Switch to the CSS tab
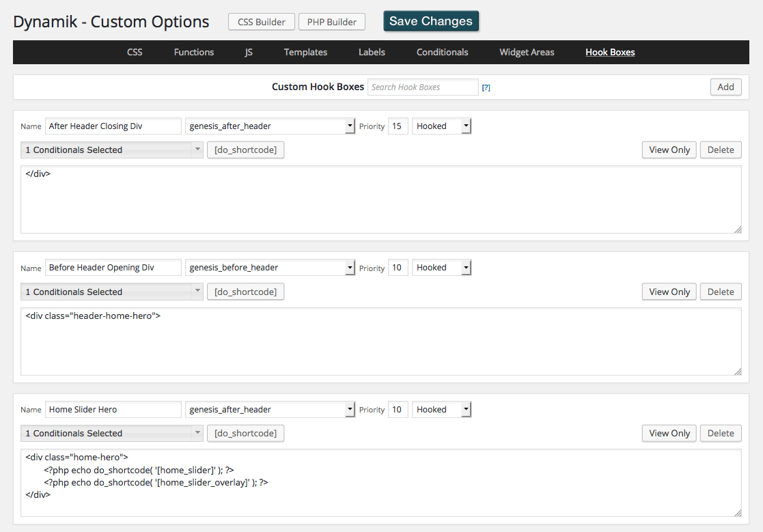Screen dimensions: 763x532 (135, 52)
